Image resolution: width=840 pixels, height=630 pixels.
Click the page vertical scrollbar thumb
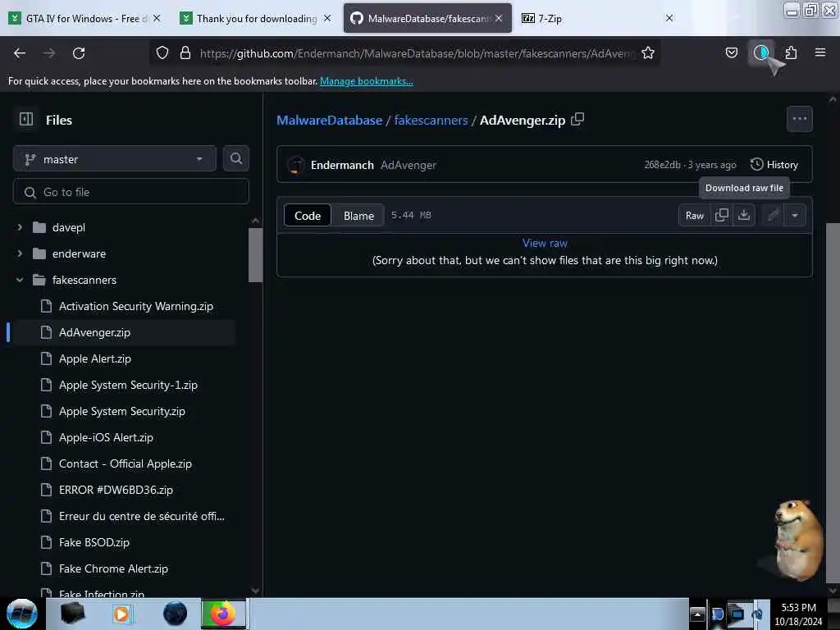click(x=833, y=402)
